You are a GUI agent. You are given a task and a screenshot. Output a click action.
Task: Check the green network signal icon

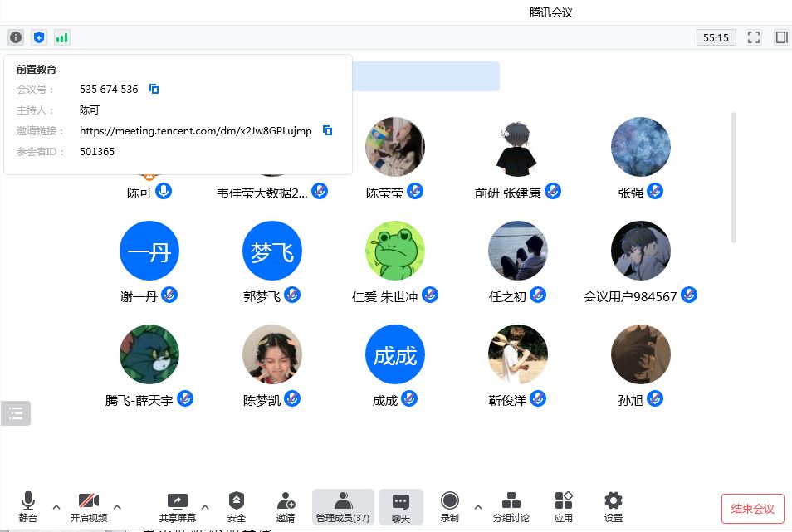coord(62,37)
